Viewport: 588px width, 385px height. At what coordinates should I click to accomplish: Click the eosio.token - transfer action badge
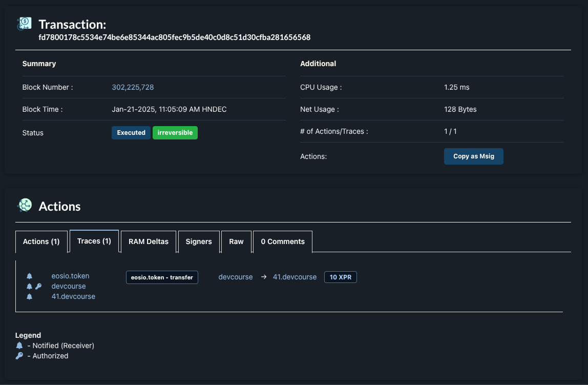162,277
